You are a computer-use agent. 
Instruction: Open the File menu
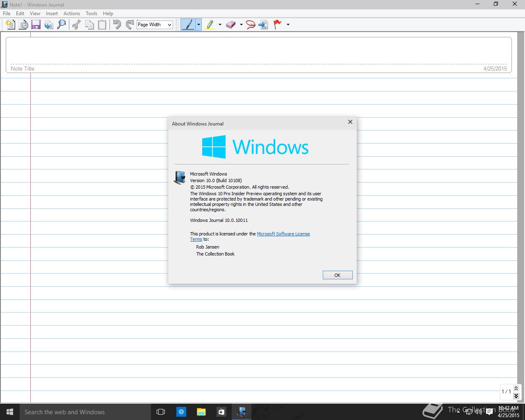click(7, 14)
